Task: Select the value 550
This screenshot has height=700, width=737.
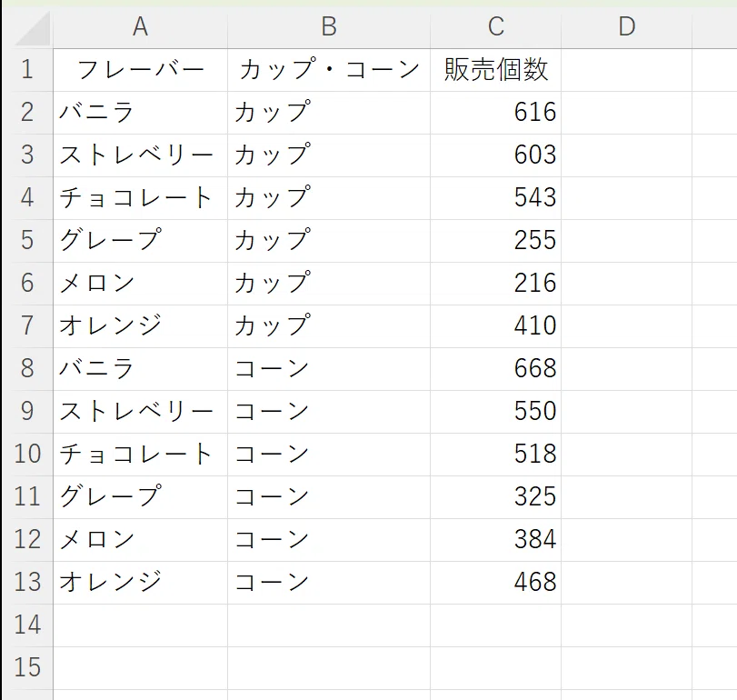Action: 496,413
